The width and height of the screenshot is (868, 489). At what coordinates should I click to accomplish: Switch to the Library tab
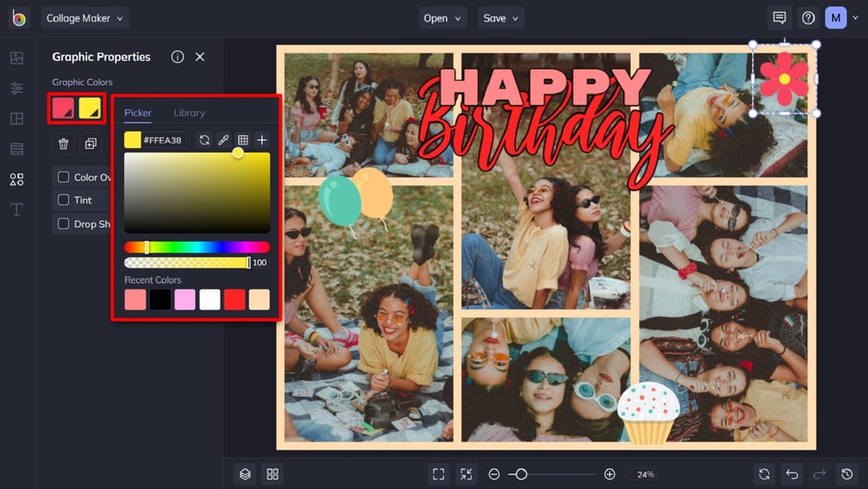tap(189, 113)
